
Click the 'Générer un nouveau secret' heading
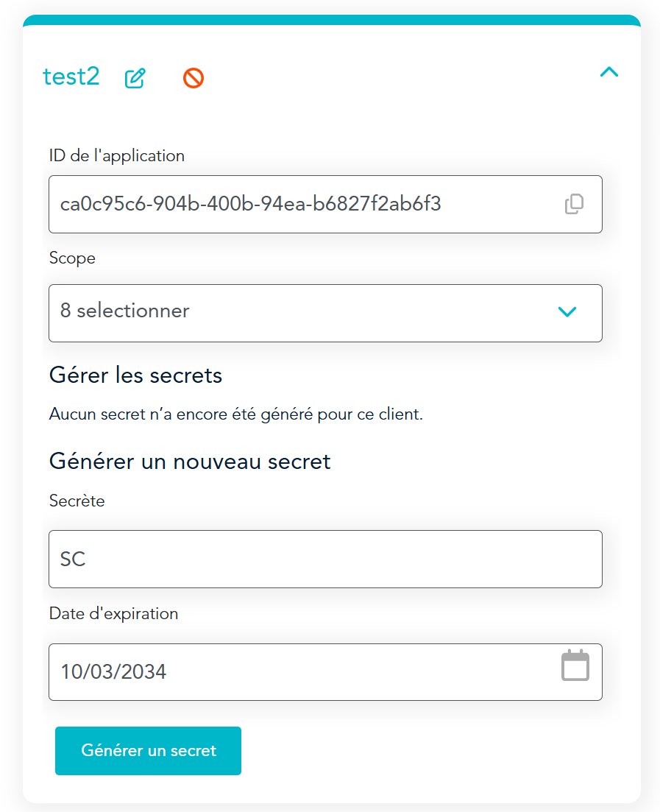(x=190, y=462)
